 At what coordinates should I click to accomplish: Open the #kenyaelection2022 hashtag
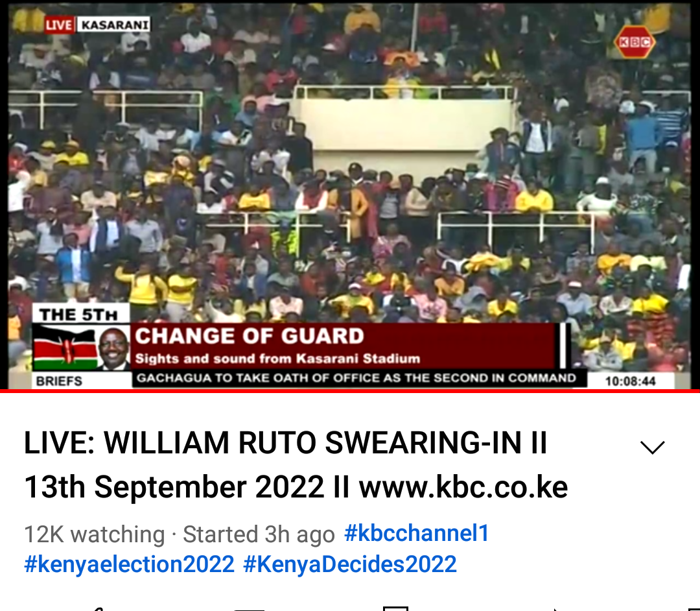click(x=129, y=564)
